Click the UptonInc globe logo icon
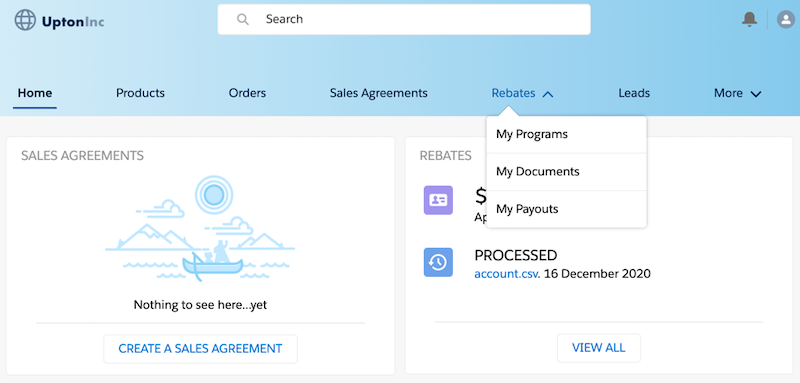 pyautogui.click(x=25, y=20)
